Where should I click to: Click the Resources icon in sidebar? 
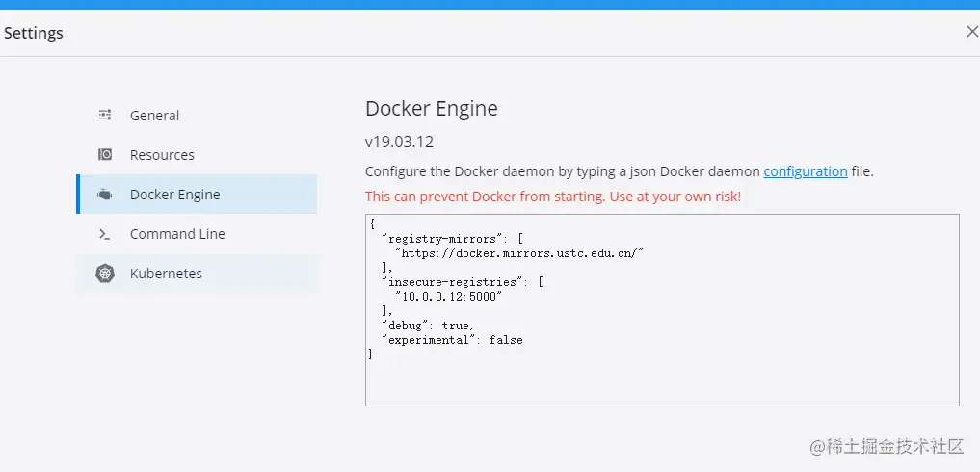point(105,154)
